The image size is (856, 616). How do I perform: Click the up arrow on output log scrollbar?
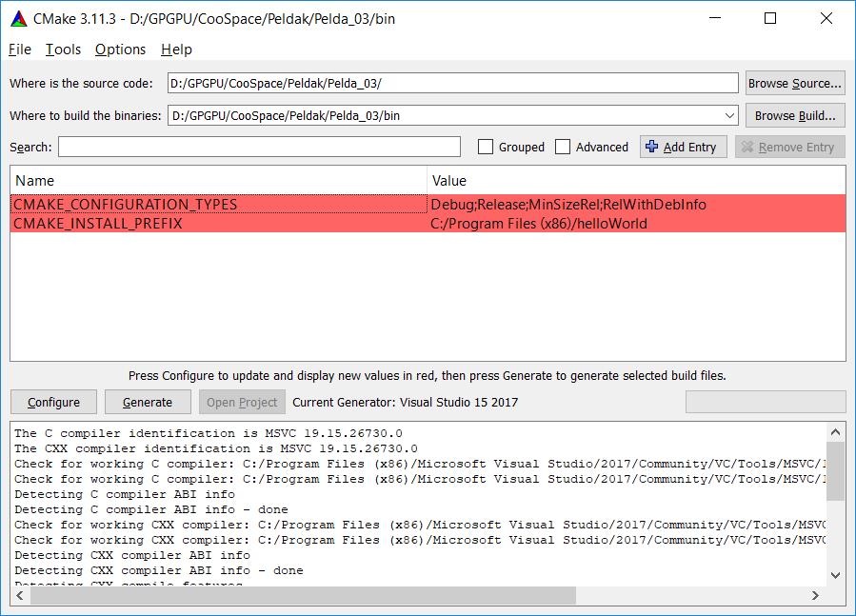click(x=835, y=430)
